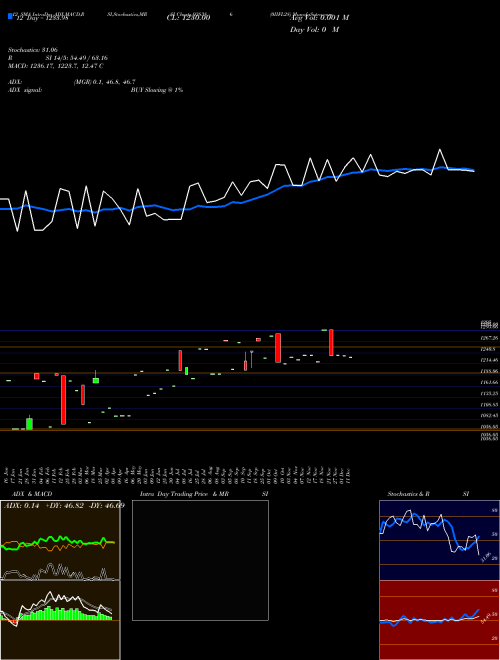Click the 'Avg Vol: 0.001 M' readout
Screen dimensions: 500x660
[x=319, y=18]
